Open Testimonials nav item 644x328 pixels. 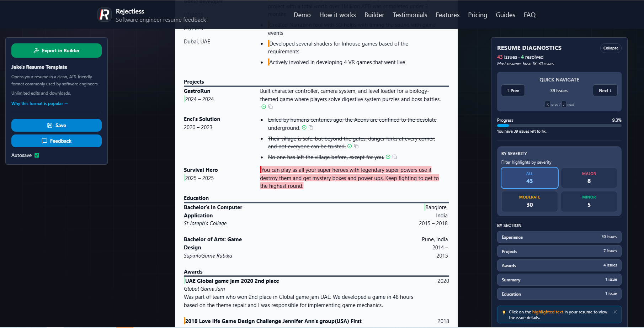tap(410, 15)
